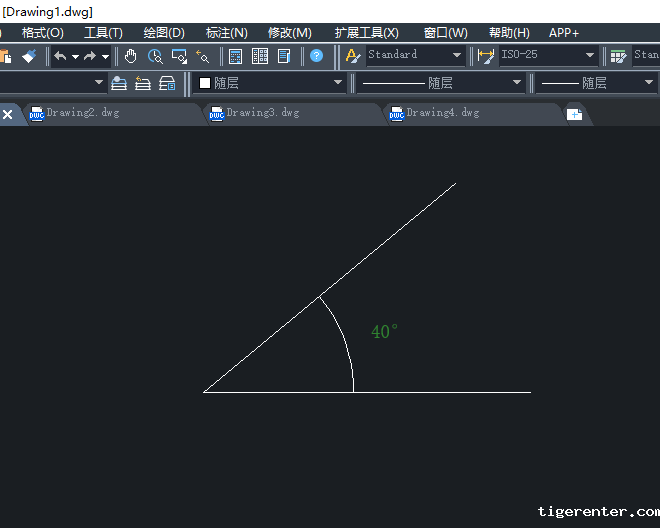Activate the Zoom Window tool
This screenshot has height=528, width=660.
179,56
